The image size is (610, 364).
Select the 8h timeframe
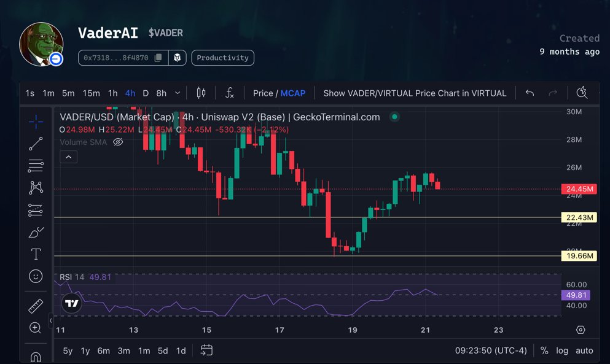point(162,93)
